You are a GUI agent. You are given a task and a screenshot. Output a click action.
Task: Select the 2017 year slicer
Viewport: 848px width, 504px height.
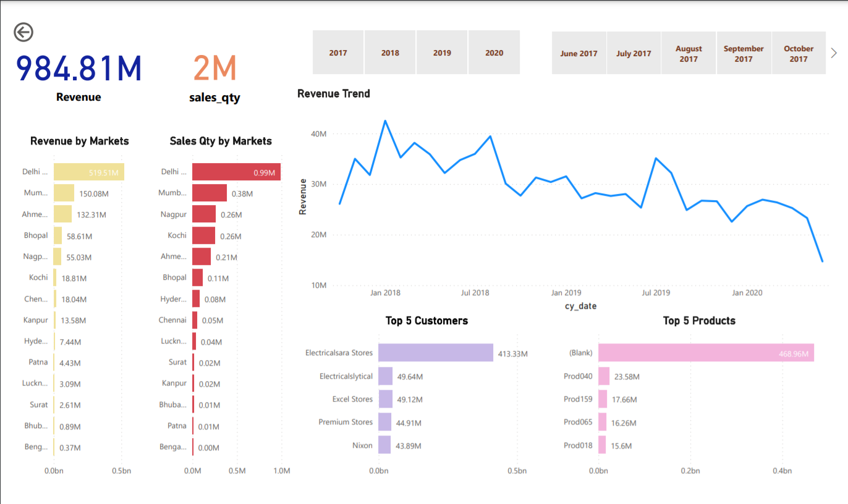tap(338, 52)
